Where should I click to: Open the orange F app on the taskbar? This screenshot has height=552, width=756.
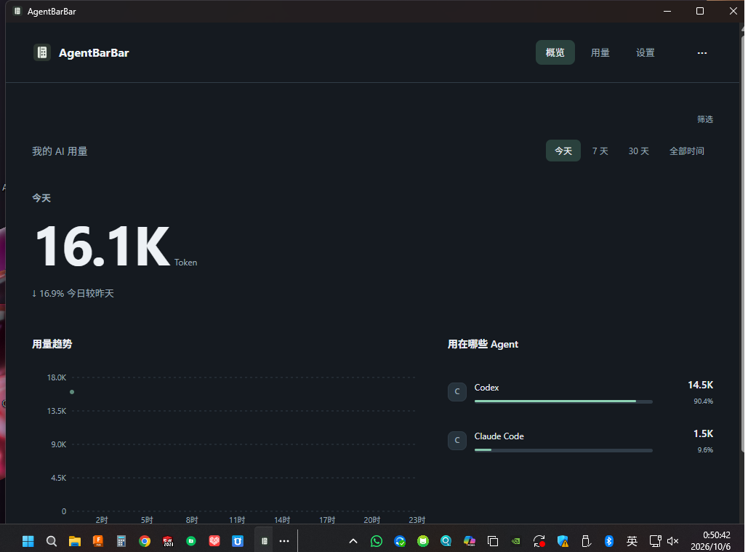[98, 541]
